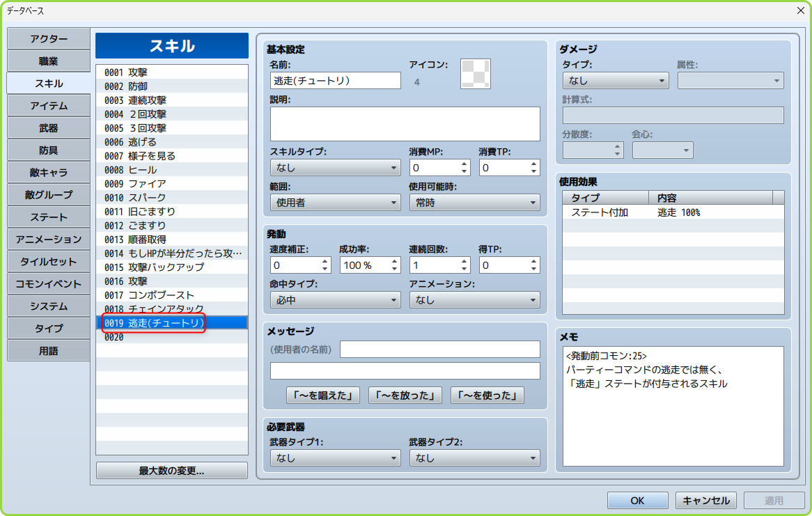The width and height of the screenshot is (812, 516).
Task: Click the キャンセル button
Action: (706, 501)
